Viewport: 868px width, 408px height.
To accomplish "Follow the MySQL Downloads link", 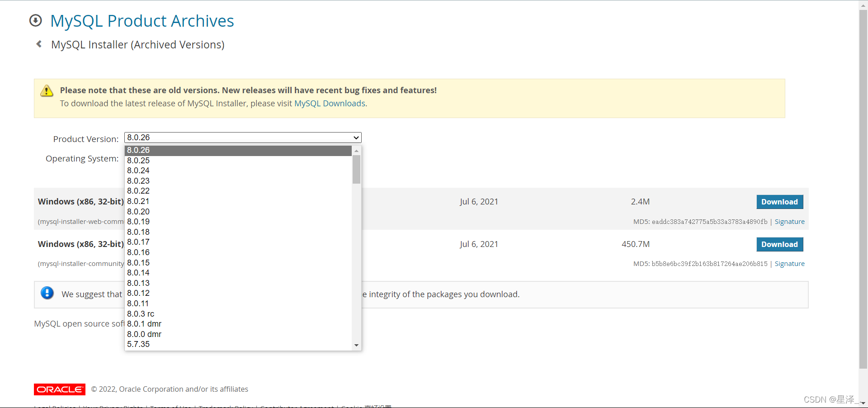I will [330, 104].
